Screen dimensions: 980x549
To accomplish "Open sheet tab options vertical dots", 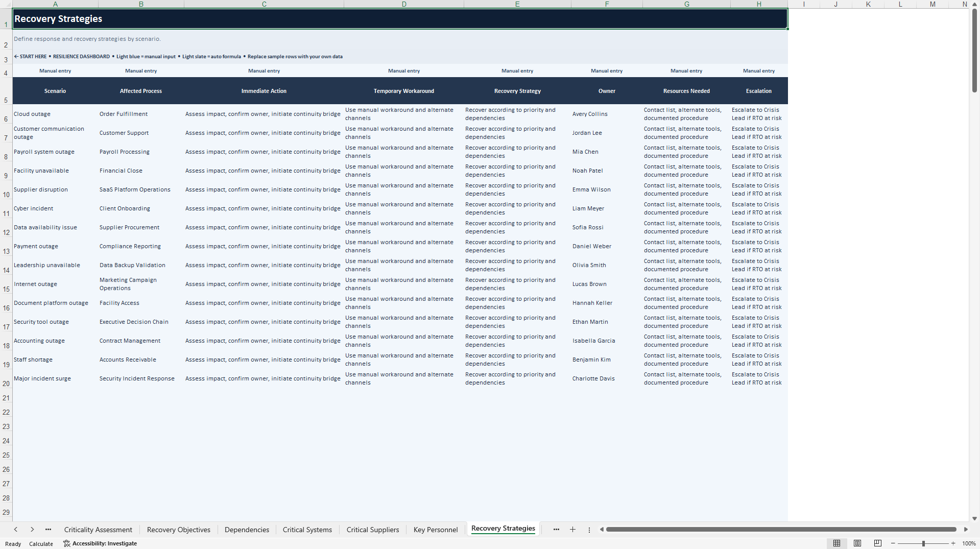I will pyautogui.click(x=589, y=530).
